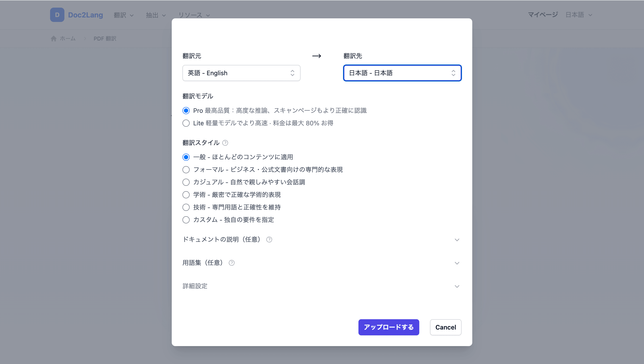Click the Doc2Lang D logo icon
644x364 pixels.
pyautogui.click(x=57, y=15)
